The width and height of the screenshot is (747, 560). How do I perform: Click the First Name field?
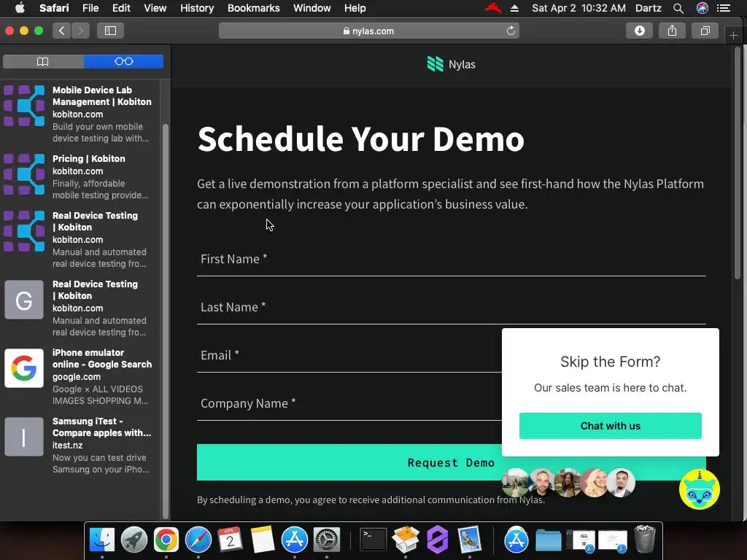tap(451, 259)
